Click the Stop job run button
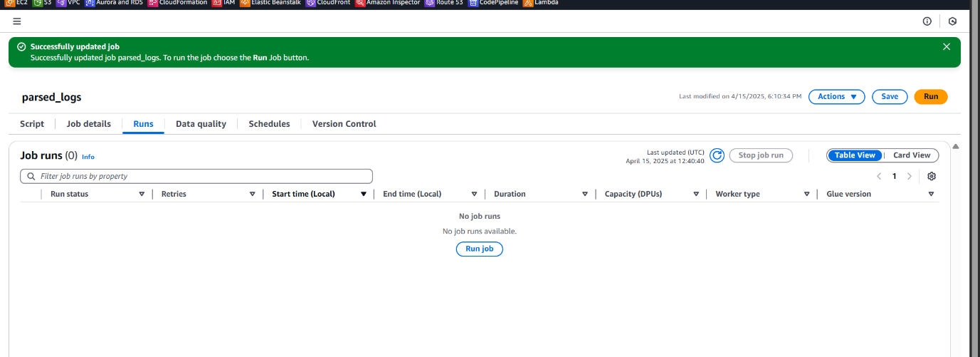The height and width of the screenshot is (357, 980). click(x=761, y=155)
